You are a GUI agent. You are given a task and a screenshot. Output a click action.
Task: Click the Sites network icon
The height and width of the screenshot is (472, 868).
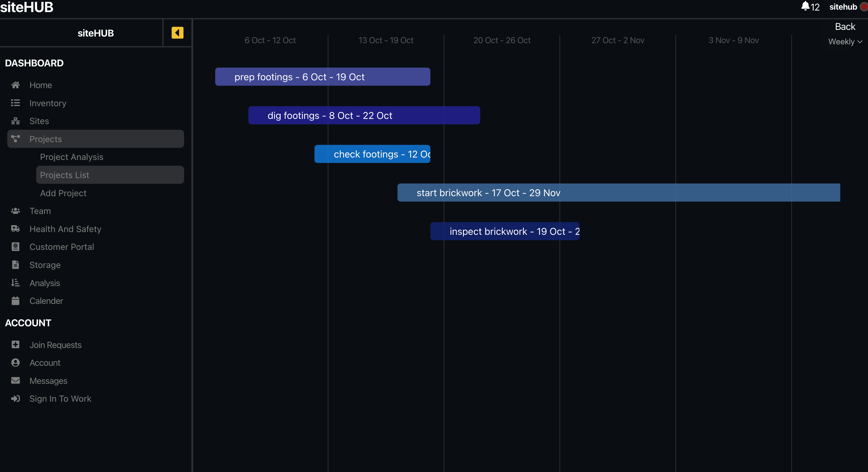[15, 121]
